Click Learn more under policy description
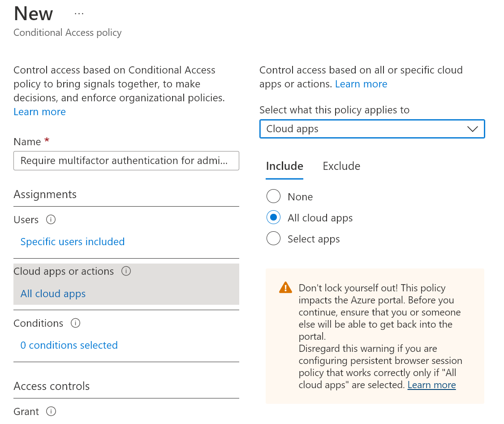 [39, 112]
